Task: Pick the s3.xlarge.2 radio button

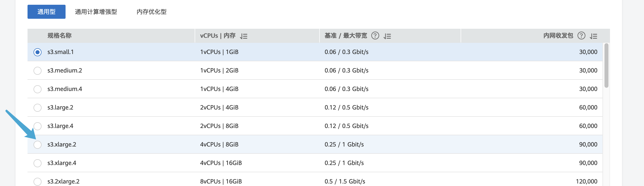Action: coord(38,144)
